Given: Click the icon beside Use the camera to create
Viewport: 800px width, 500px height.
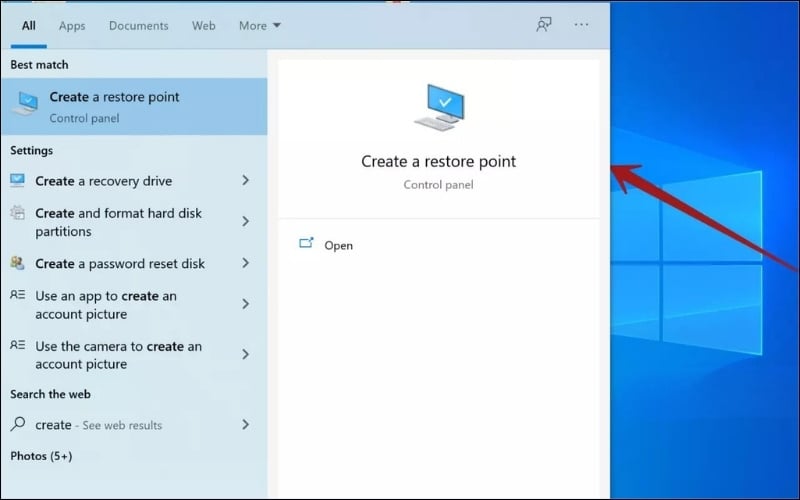Looking at the screenshot, I should tap(17, 345).
